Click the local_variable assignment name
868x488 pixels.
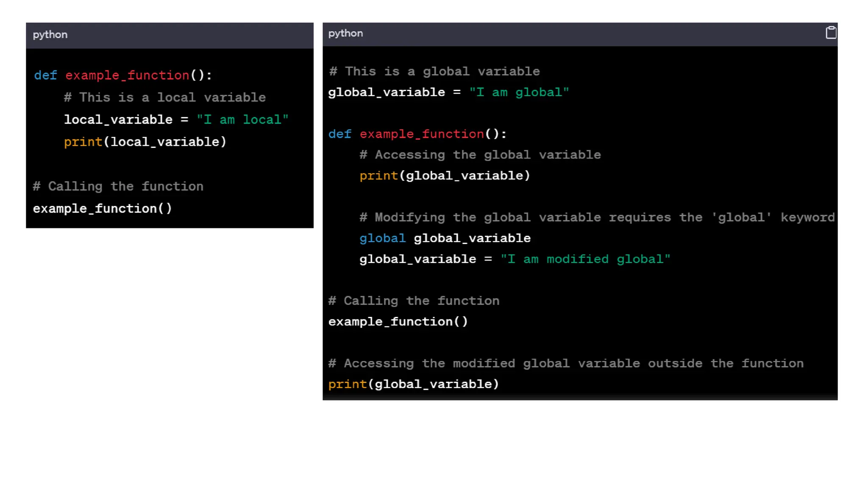(x=118, y=119)
